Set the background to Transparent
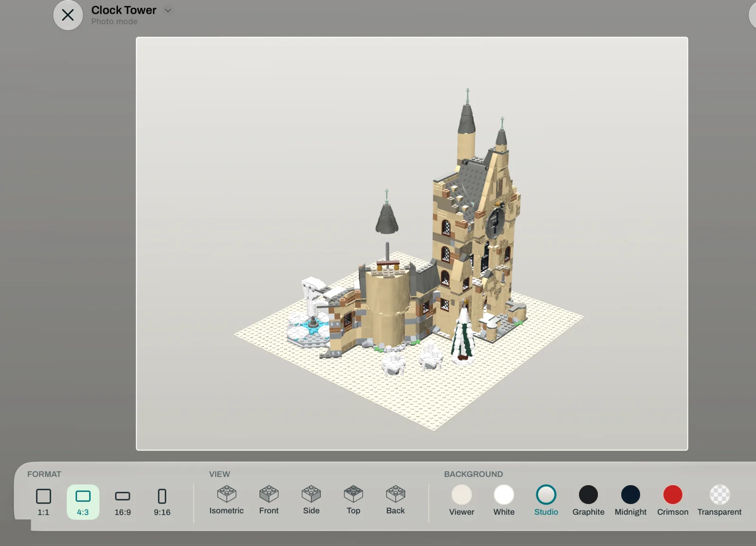The width and height of the screenshot is (756, 546). tap(720, 495)
